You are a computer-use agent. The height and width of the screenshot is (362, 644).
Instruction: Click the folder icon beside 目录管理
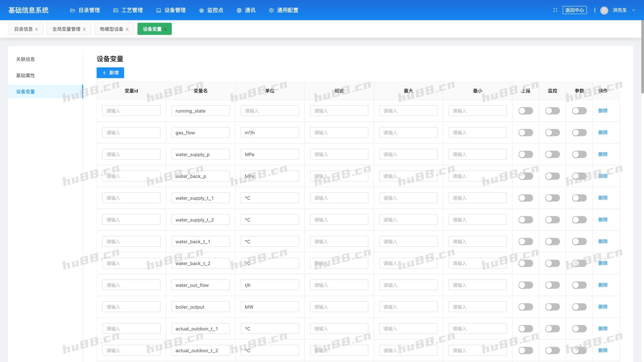pyautogui.click(x=73, y=10)
